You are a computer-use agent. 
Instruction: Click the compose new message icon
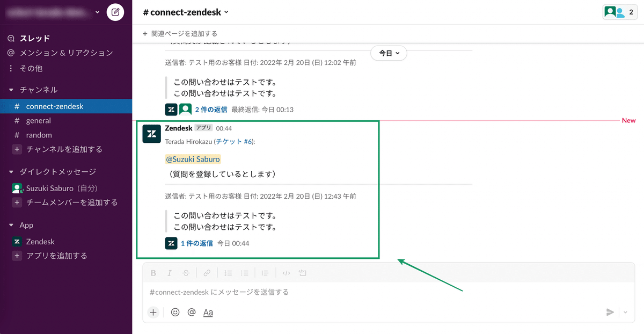coord(115,12)
